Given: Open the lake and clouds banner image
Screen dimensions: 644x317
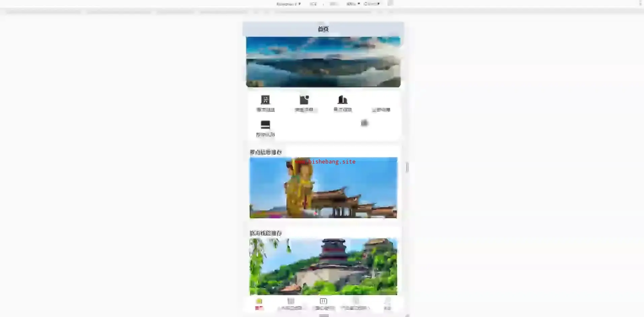Looking at the screenshot, I should pos(323,62).
